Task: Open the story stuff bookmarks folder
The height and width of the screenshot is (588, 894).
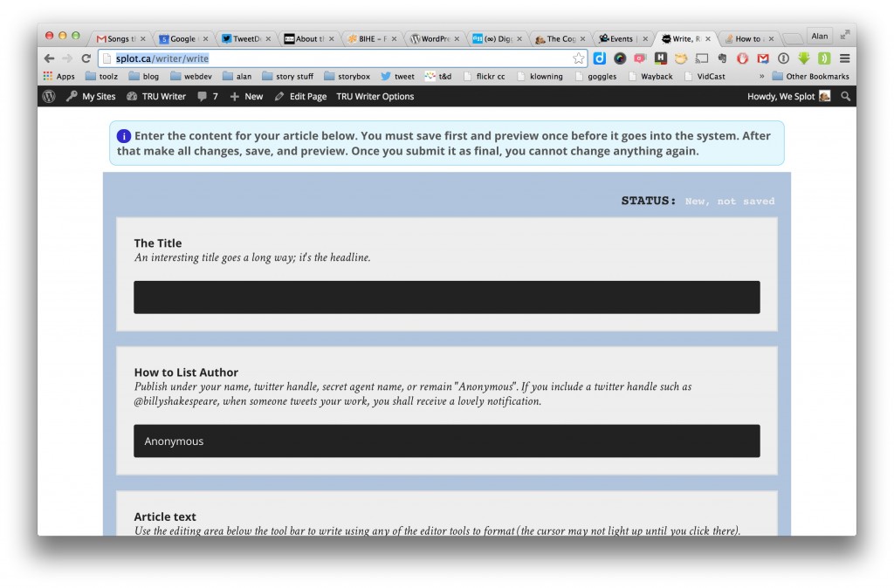Action: tap(288, 77)
